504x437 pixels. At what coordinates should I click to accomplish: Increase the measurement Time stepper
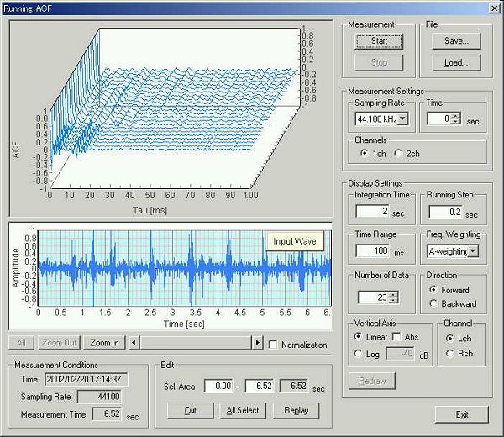point(455,116)
